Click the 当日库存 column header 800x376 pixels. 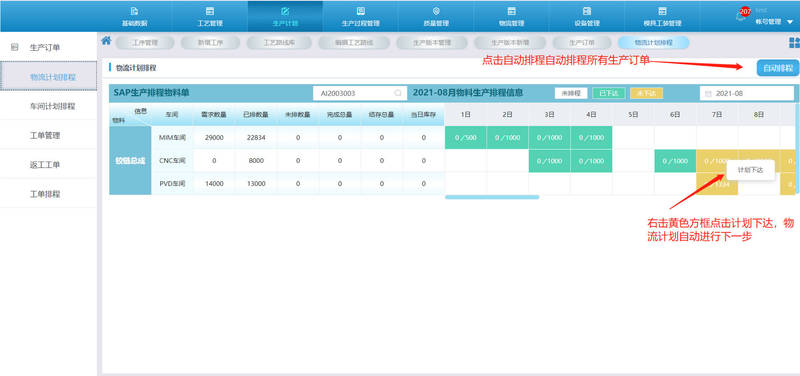pyautogui.click(x=423, y=115)
